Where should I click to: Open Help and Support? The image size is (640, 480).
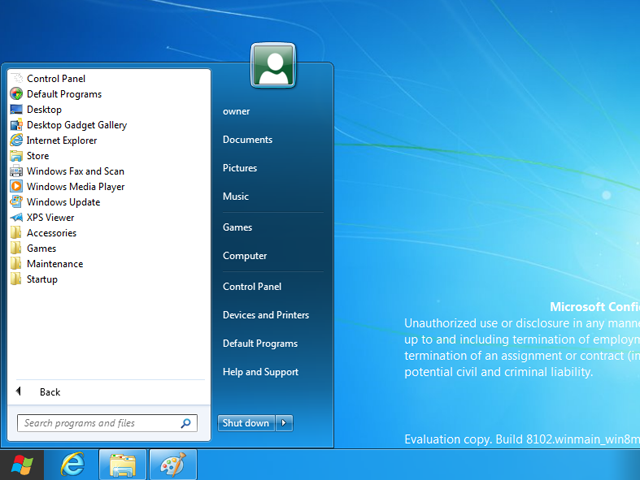click(x=260, y=372)
